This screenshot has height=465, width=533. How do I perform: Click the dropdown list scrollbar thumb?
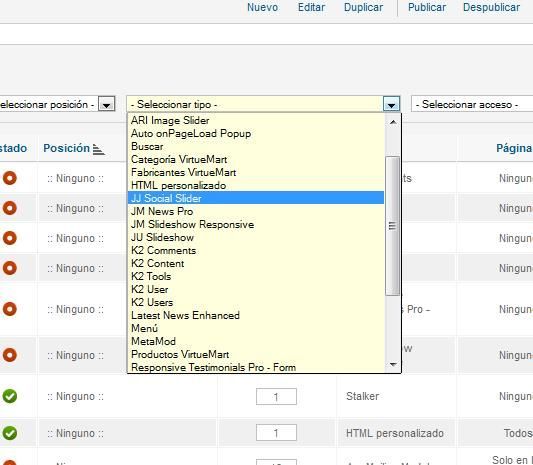[x=393, y=226]
